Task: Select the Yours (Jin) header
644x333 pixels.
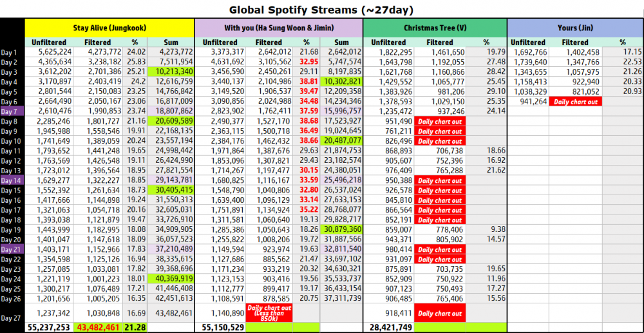Action: click(575, 28)
